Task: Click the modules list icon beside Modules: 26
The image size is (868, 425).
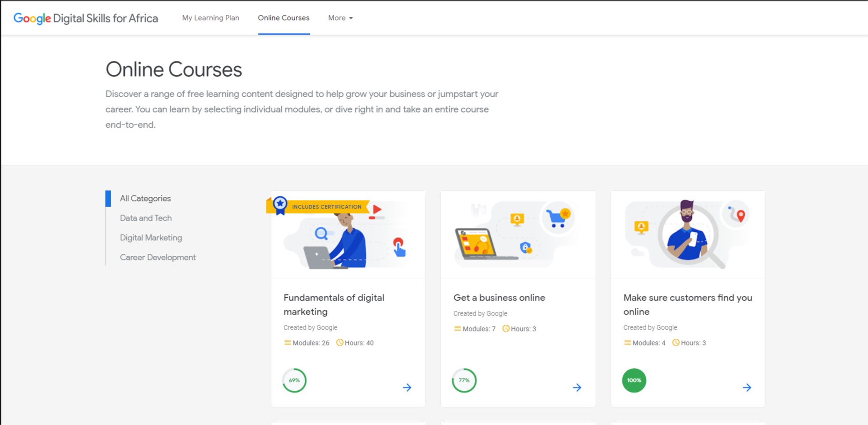Action: (x=287, y=343)
